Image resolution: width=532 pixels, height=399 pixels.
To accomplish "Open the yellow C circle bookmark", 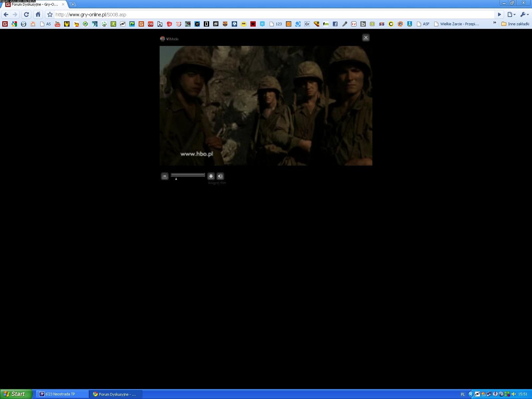I will click(391, 24).
